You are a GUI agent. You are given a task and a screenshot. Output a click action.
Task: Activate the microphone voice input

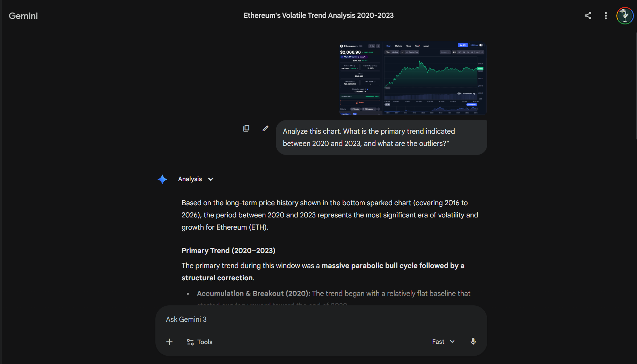click(473, 341)
